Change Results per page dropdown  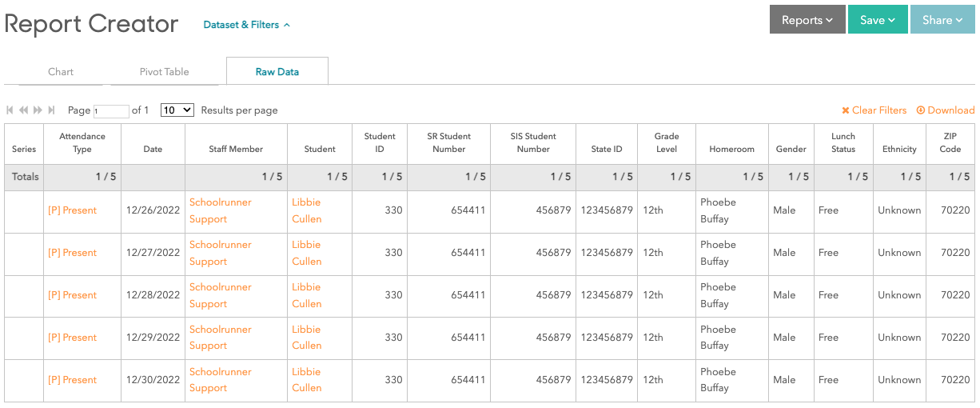coord(177,110)
